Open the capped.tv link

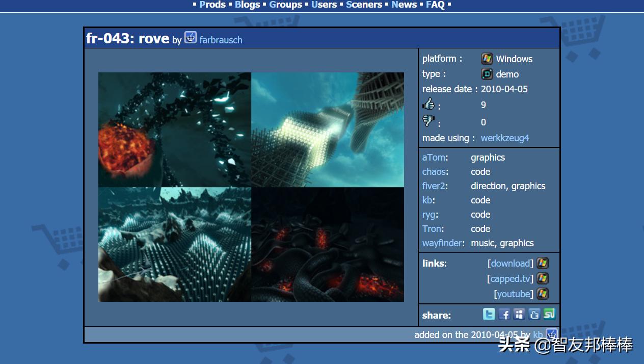pos(511,279)
